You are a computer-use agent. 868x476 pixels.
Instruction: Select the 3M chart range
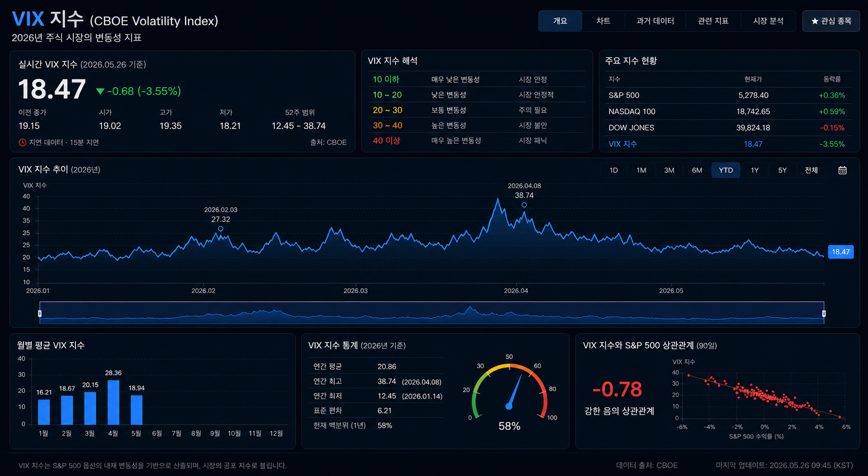[669, 170]
